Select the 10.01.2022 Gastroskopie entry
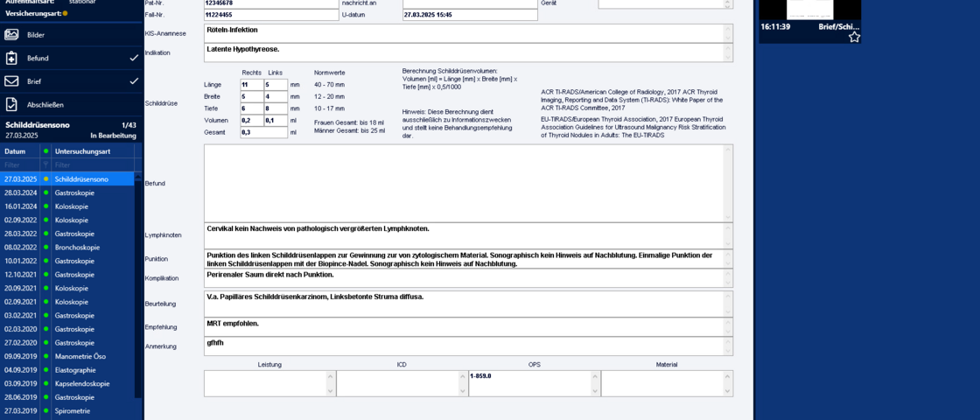The image size is (980, 420). [67, 261]
